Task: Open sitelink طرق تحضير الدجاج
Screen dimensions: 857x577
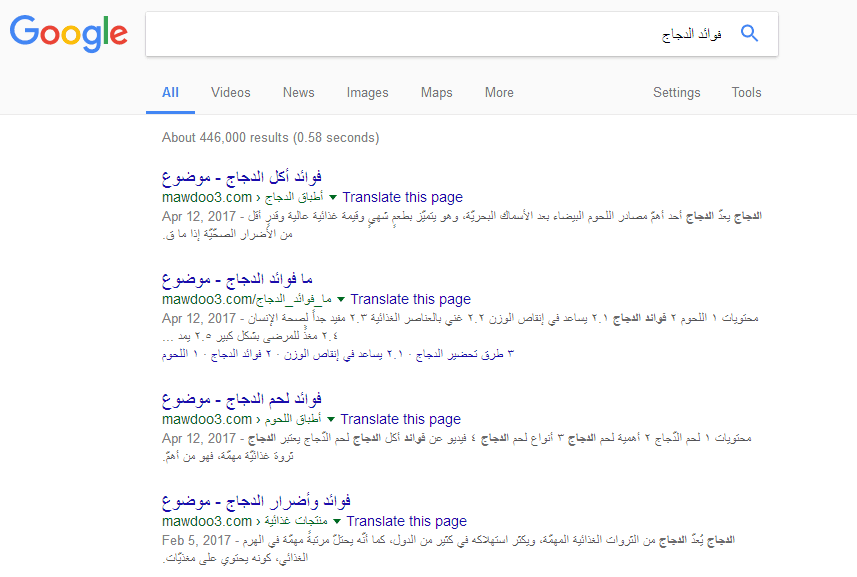Action: [x=465, y=354]
